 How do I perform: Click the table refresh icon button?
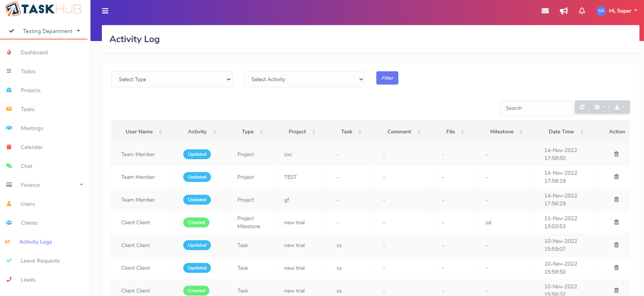pyautogui.click(x=582, y=107)
